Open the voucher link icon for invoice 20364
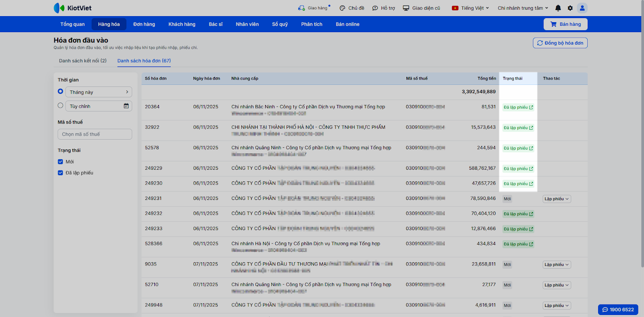 click(x=531, y=107)
